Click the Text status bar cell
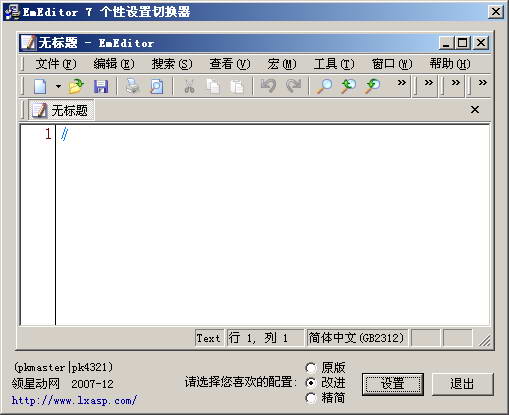The width and height of the screenshot is (509, 415). point(209,338)
